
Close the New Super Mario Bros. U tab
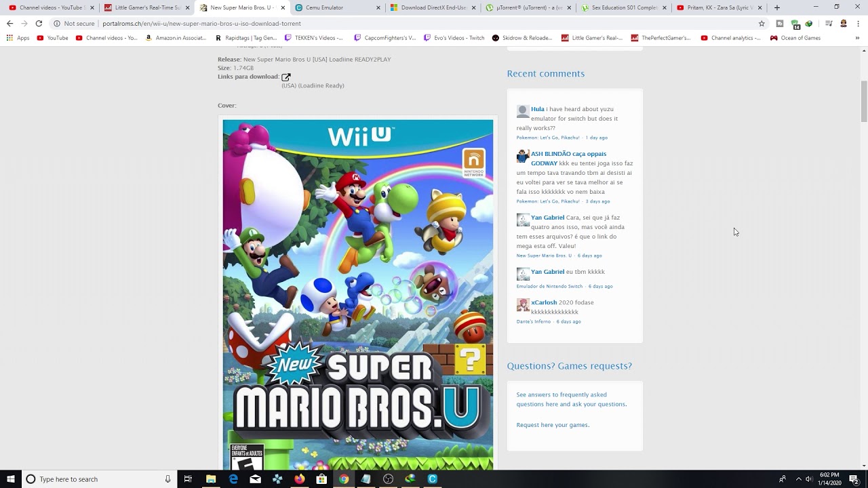point(283,7)
